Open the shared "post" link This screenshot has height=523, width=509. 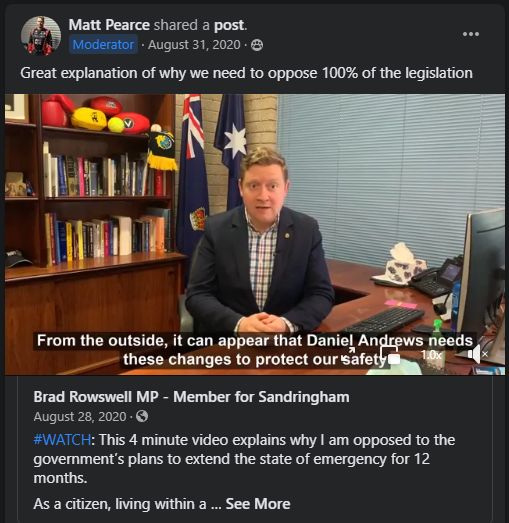tap(229, 25)
